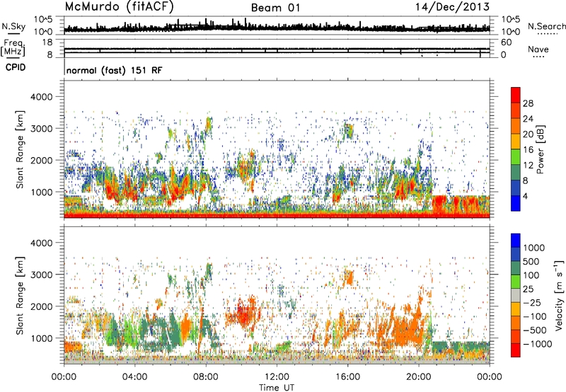566x392 pixels.
Task: Select the '60' Nave axis tick label
Action: click(506, 42)
